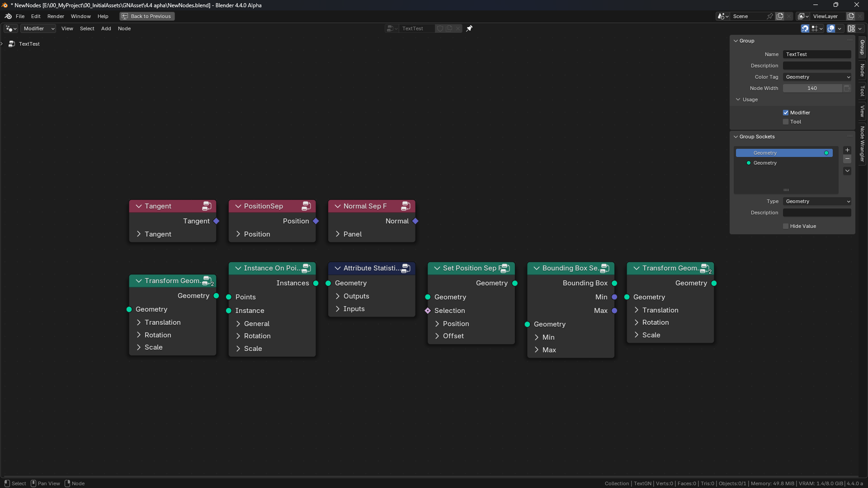This screenshot has width=868, height=488.
Task: Click the group icon on Attribute Statistic node
Action: (x=406, y=268)
